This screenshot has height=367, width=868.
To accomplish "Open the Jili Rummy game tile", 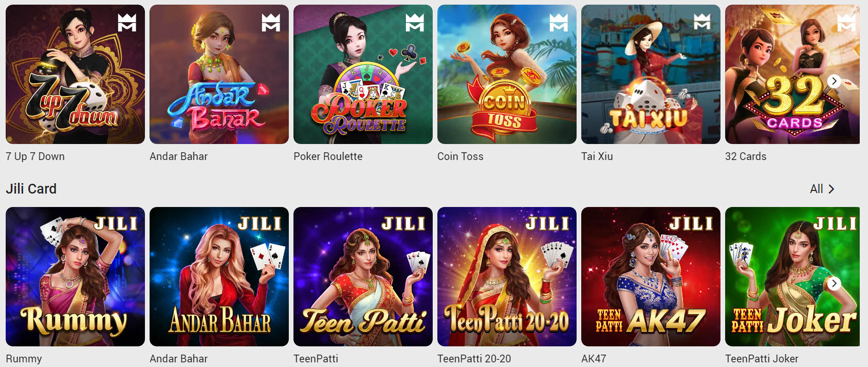I will point(75,277).
